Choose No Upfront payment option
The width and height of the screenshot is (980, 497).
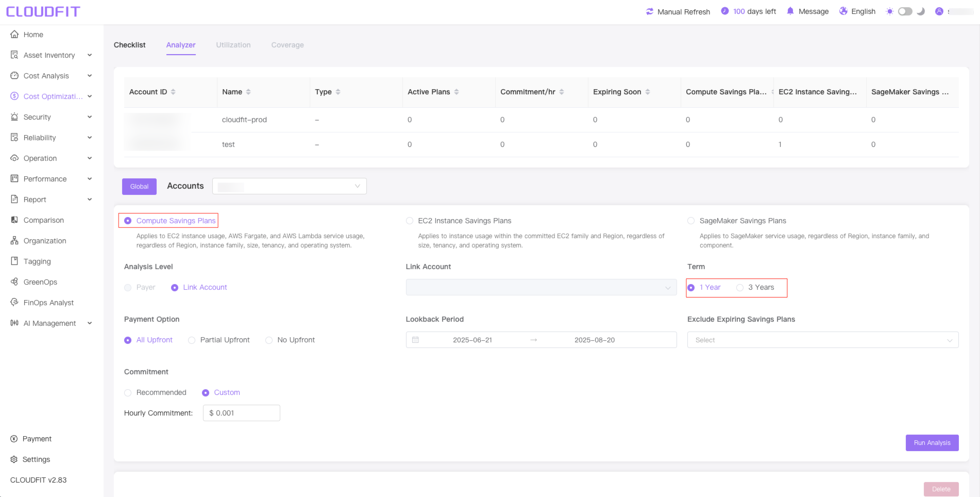click(x=269, y=340)
